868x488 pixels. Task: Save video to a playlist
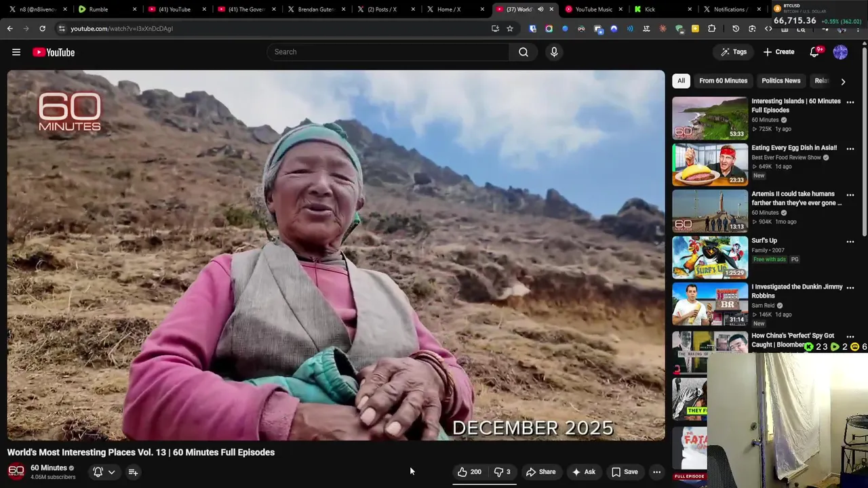point(625,472)
